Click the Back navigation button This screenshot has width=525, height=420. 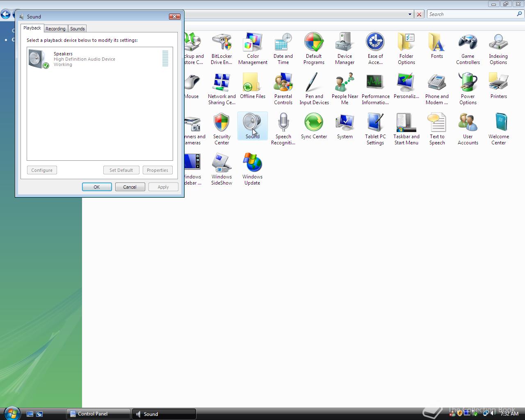pyautogui.click(x=5, y=14)
